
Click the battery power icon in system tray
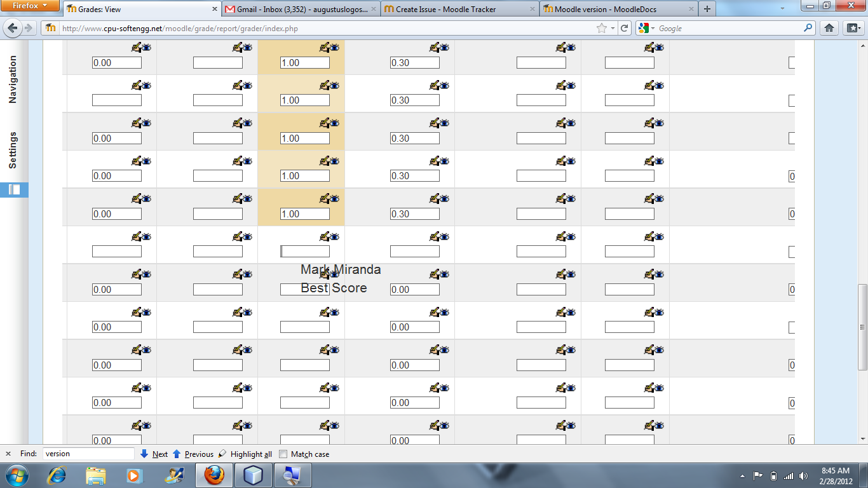point(773,476)
